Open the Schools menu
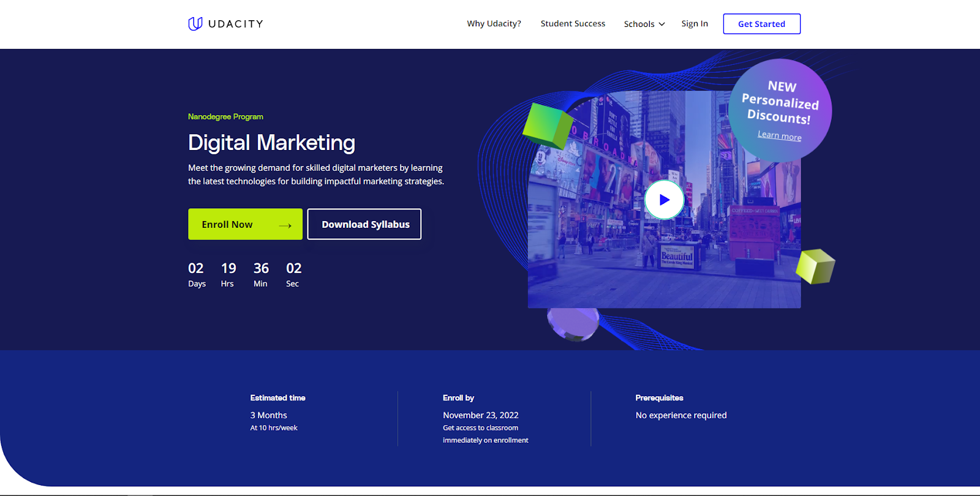This screenshot has height=496, width=980. pyautogui.click(x=644, y=24)
